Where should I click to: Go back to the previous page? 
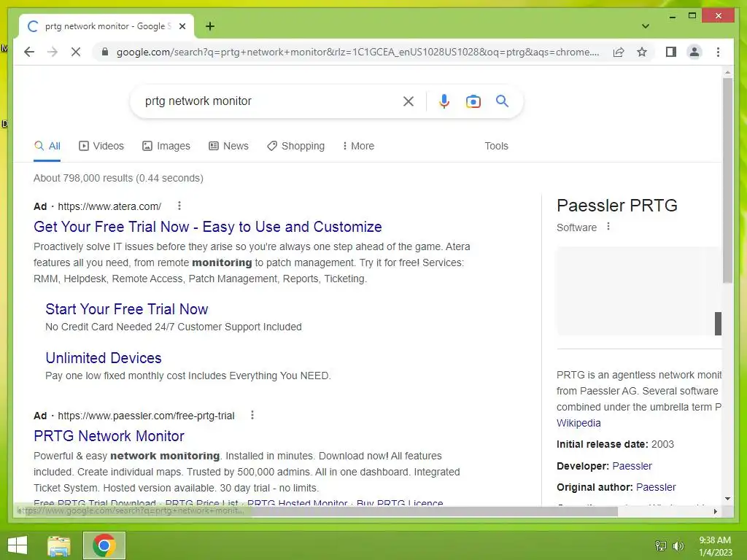(x=29, y=52)
